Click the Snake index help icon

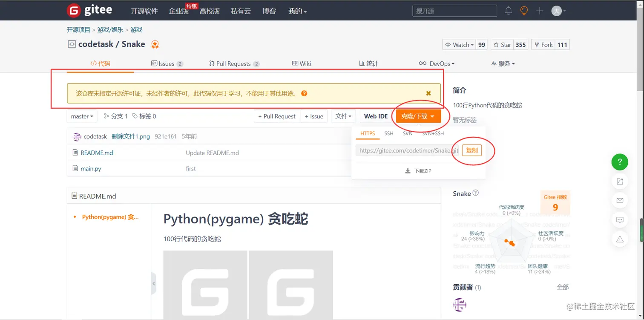coord(476,193)
